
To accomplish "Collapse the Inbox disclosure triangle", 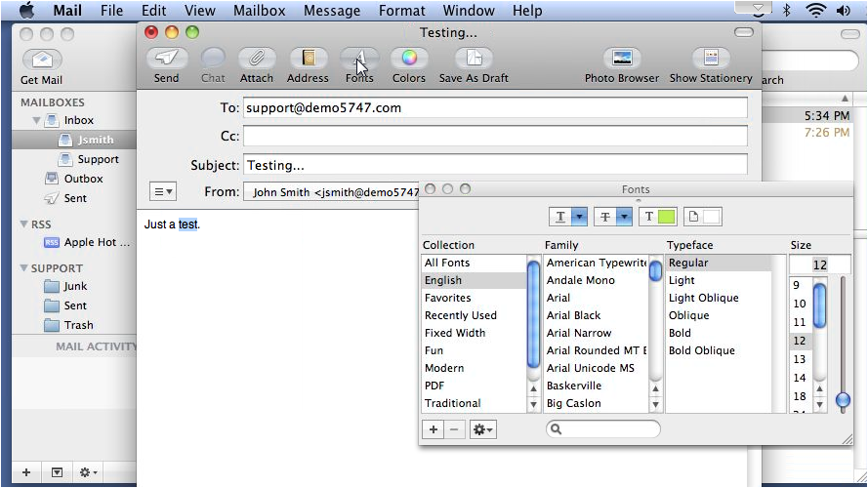I will 36,120.
